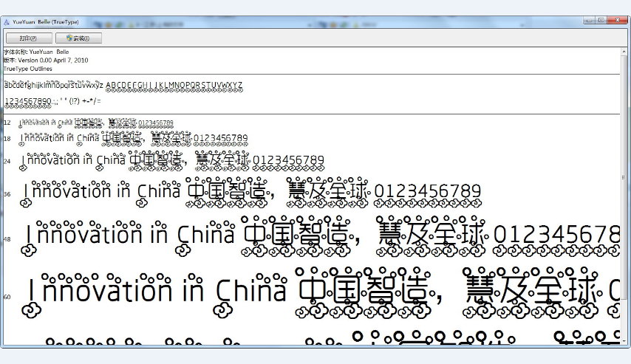Click the 48-point "慧及全球" sample text
Image resolution: width=631 pixels, height=364 pixels.
[x=432, y=236]
